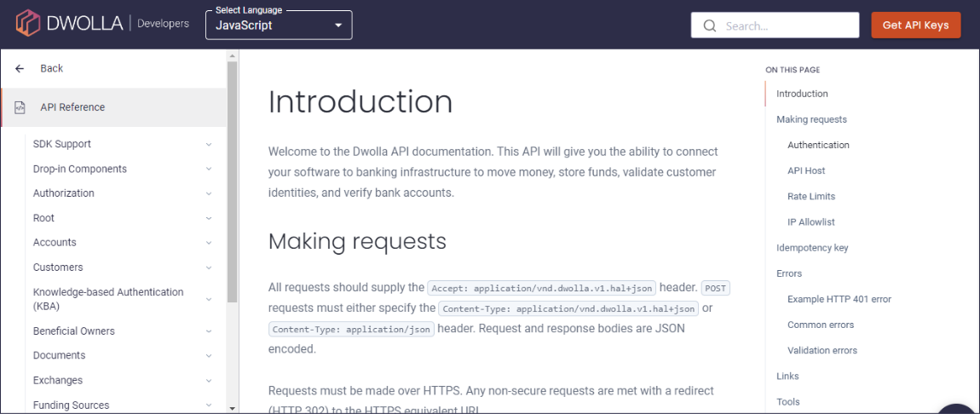Expand the Funding Sources chevron
The image size is (980, 414).
coord(209,405)
